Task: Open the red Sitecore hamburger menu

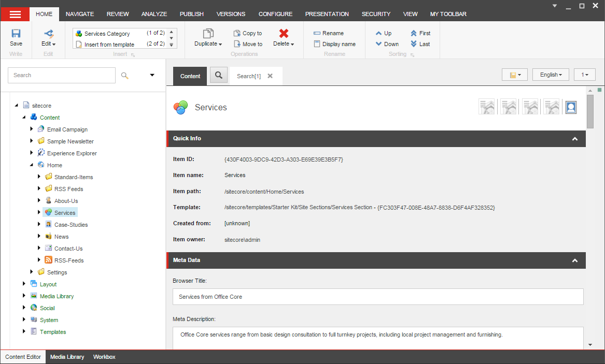Action: (x=15, y=14)
